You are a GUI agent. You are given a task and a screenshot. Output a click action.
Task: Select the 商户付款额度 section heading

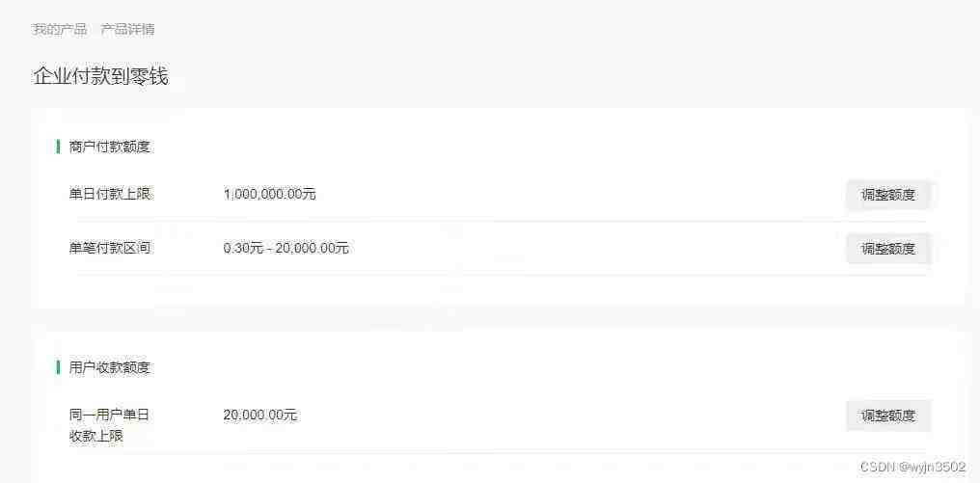(x=110, y=147)
